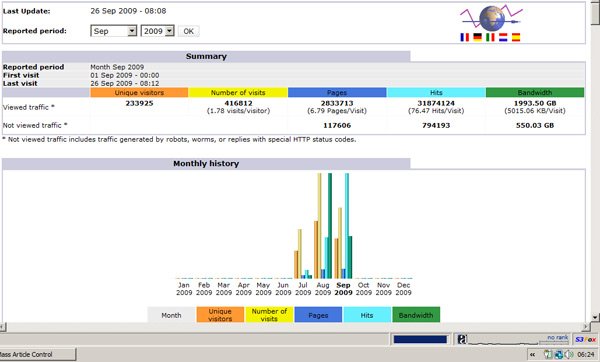600x362 pixels.
Task: Click the Aug 2009 chart label
Action: coord(323,289)
